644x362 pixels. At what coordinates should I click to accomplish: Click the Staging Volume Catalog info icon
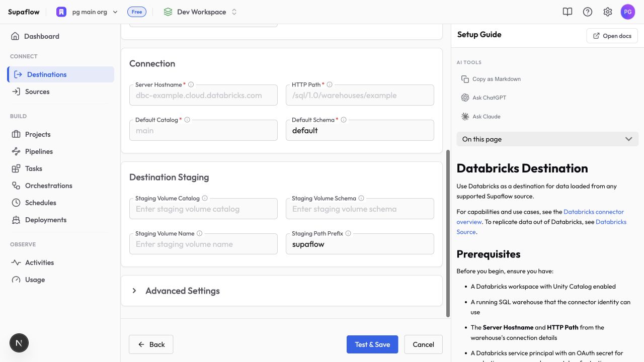205,198
